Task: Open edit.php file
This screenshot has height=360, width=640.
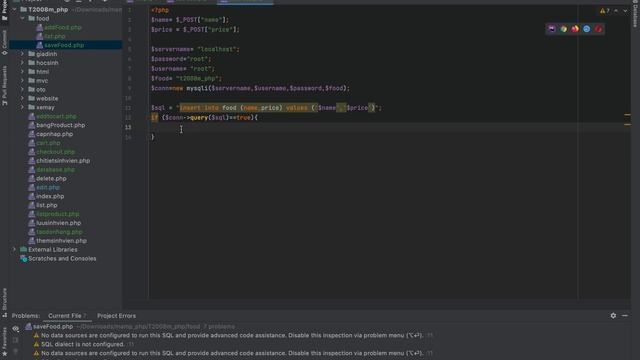Action: [x=48, y=187]
